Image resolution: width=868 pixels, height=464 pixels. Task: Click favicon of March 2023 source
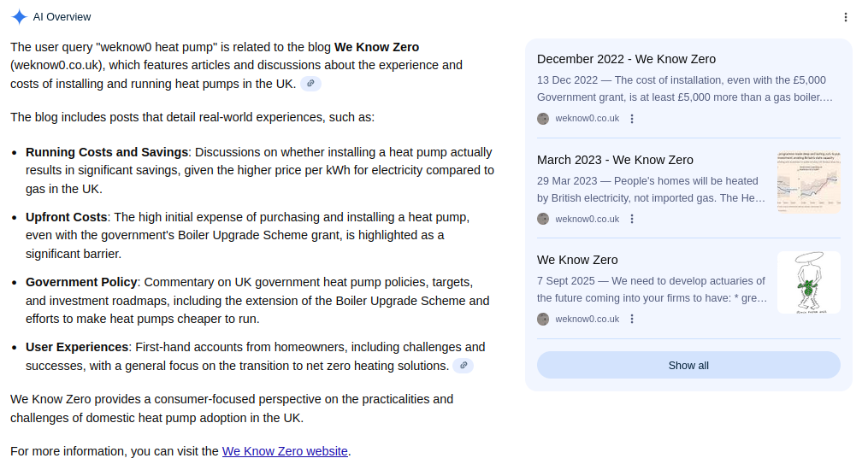pos(543,219)
